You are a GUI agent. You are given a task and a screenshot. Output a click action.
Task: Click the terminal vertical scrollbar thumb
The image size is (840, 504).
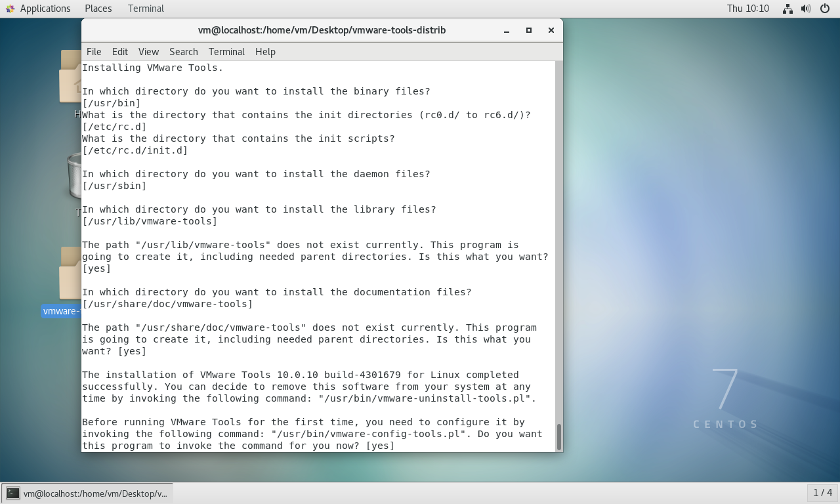pyautogui.click(x=559, y=437)
